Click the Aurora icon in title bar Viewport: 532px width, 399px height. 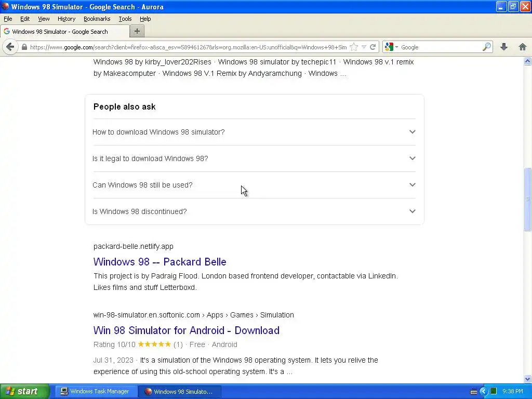(5, 6)
